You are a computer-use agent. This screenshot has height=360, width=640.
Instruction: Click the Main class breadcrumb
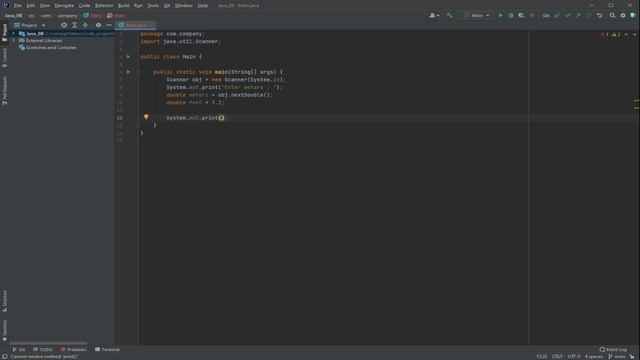click(92, 16)
